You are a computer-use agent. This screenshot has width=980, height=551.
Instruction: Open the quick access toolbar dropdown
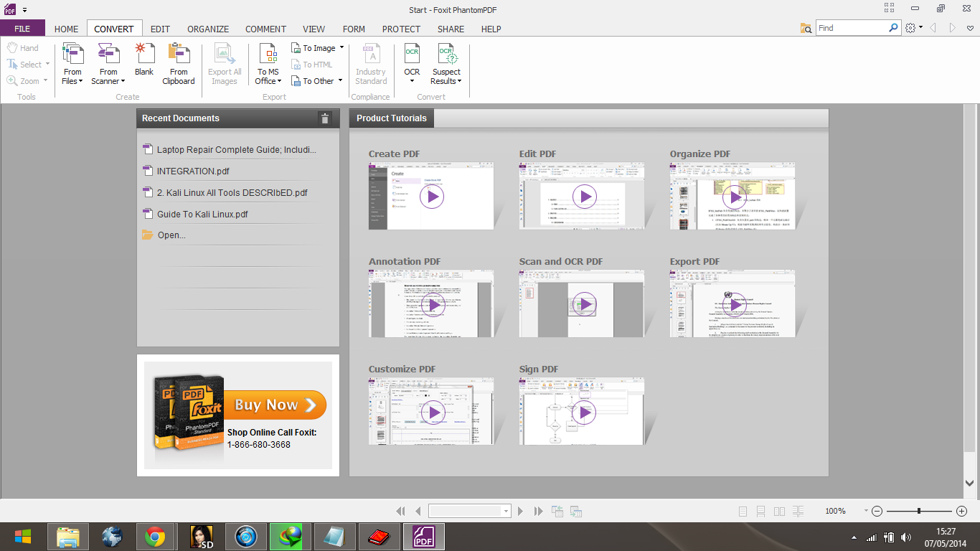point(24,9)
